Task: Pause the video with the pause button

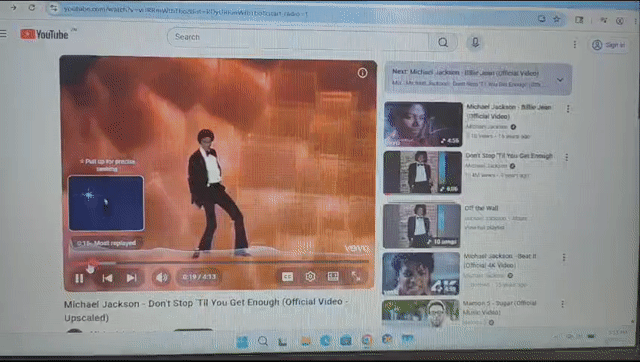Action: pyautogui.click(x=79, y=278)
